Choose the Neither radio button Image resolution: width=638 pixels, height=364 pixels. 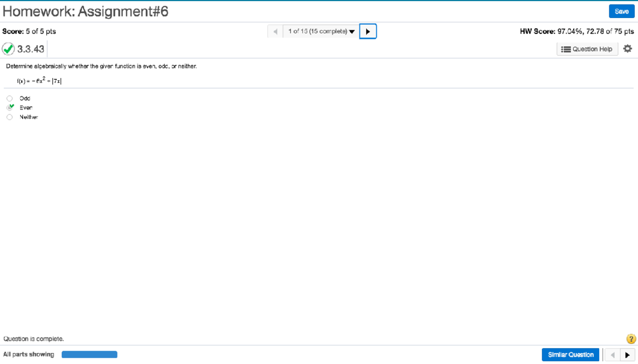pos(9,117)
